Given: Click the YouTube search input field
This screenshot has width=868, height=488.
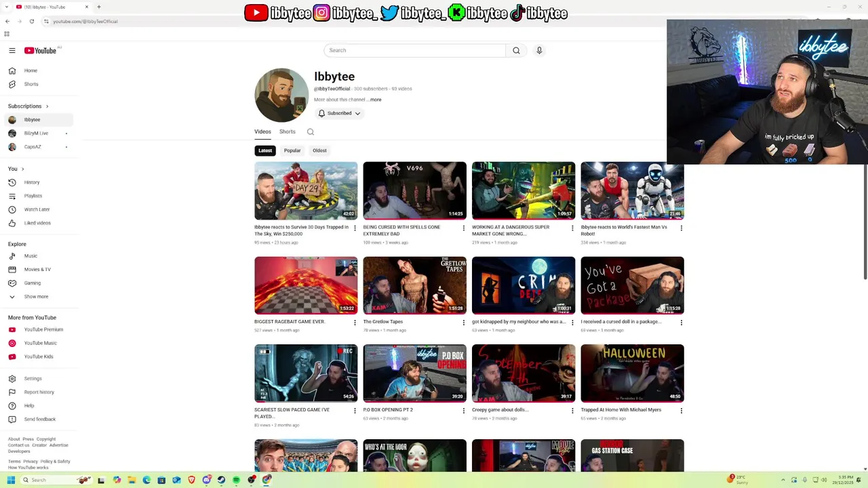Looking at the screenshot, I should pos(414,50).
